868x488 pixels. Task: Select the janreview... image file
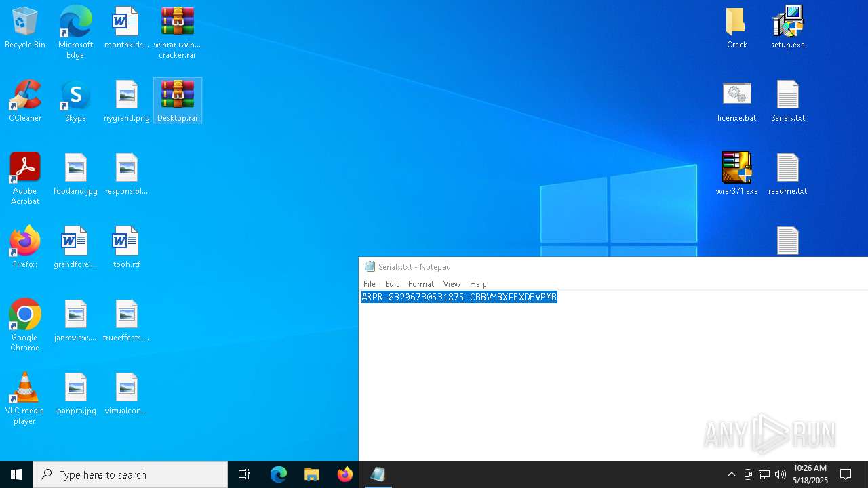pyautogui.click(x=75, y=321)
